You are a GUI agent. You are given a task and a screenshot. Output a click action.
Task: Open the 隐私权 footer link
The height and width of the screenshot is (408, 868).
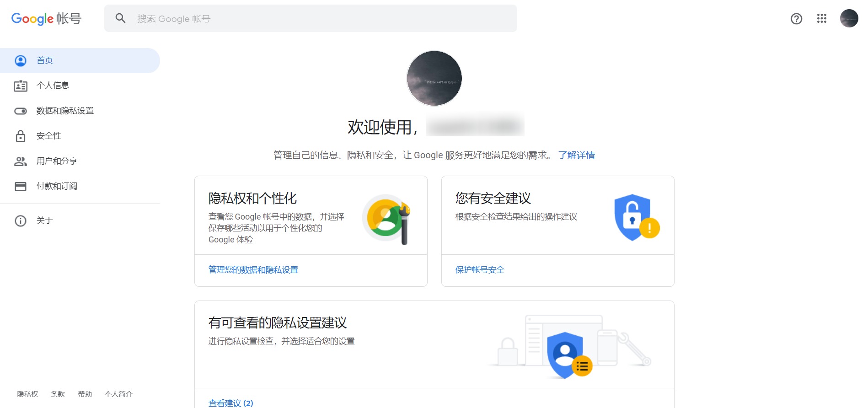(28, 394)
